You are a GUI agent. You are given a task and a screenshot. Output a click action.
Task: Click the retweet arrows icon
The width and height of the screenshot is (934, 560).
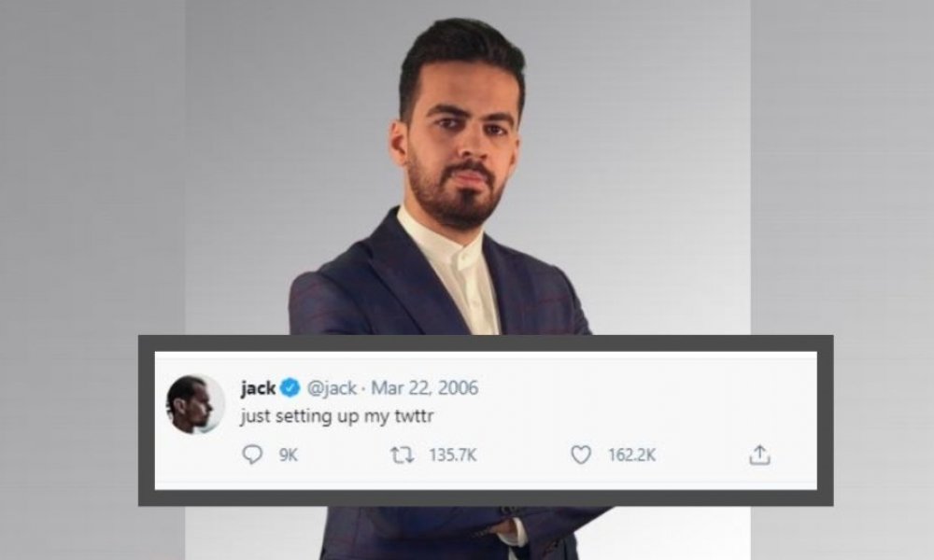click(402, 455)
